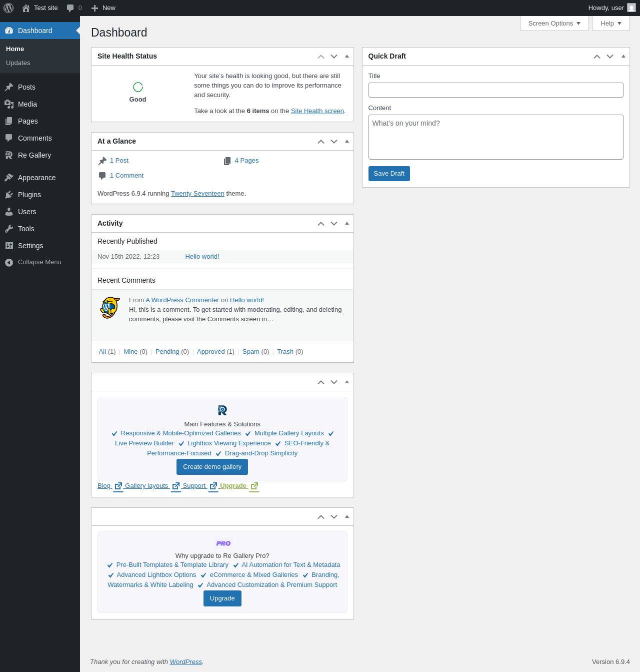The image size is (640, 672).
Task: Collapse the Activity panel
Action: (347, 224)
